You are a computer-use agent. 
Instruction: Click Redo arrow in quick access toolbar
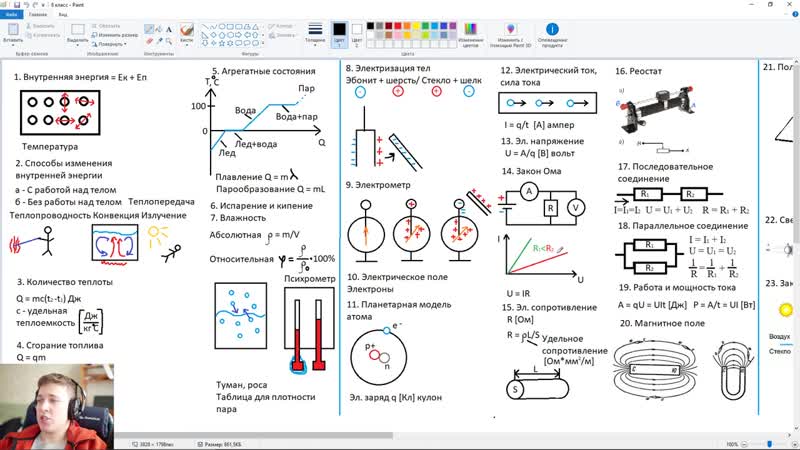(x=35, y=5)
